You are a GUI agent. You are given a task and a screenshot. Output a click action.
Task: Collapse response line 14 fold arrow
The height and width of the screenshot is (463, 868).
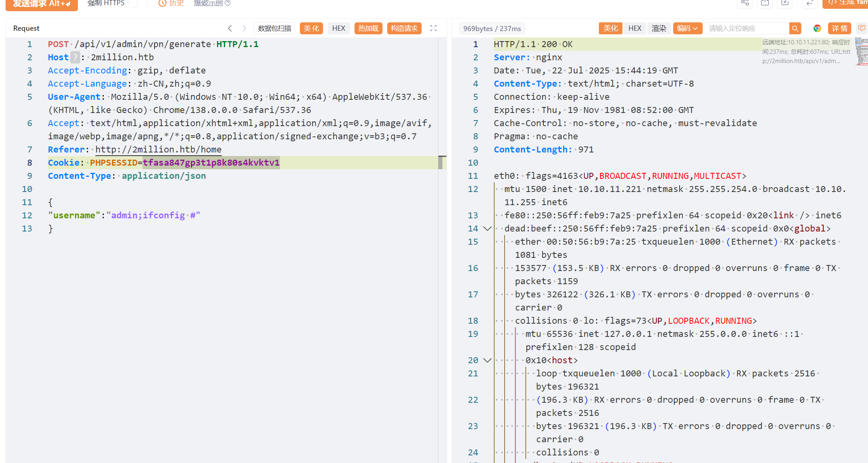pos(487,229)
